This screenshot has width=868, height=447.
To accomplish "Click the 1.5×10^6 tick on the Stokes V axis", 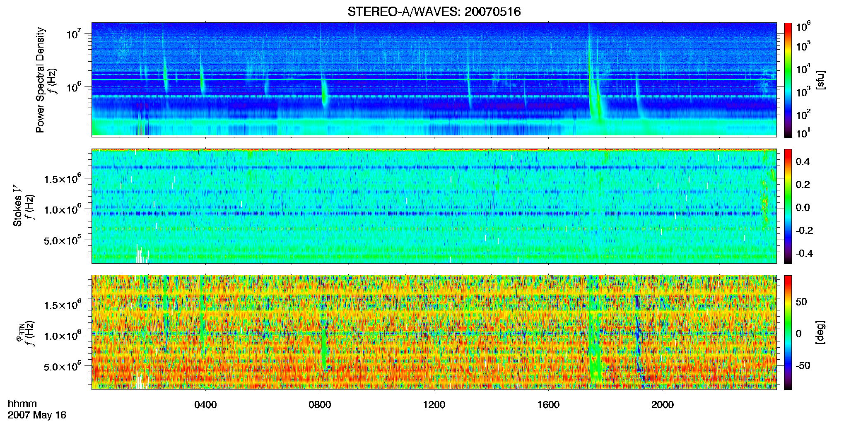I will coord(62,178).
